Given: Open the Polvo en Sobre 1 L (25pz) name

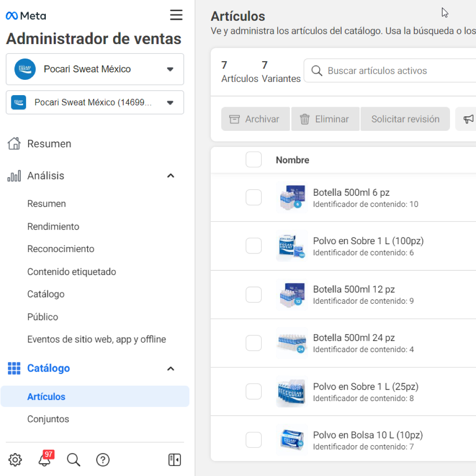Looking at the screenshot, I should (x=365, y=387).
